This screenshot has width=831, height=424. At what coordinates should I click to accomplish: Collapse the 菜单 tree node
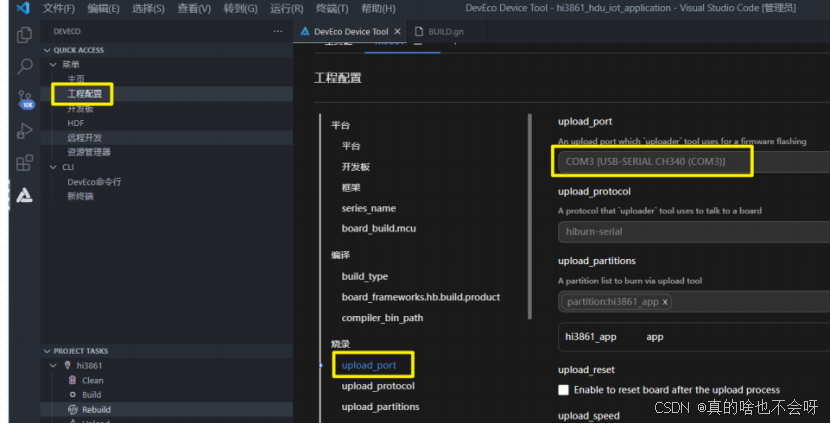click(53, 65)
